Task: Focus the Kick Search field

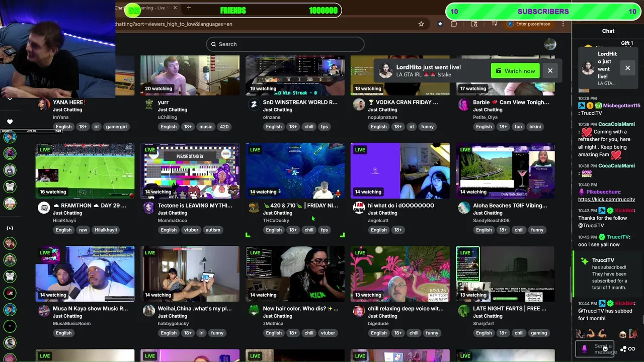Action: 285,44
